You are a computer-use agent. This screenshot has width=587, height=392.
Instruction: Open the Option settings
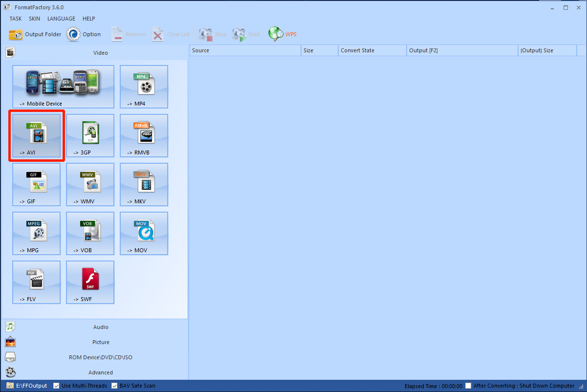pyautogui.click(x=84, y=34)
